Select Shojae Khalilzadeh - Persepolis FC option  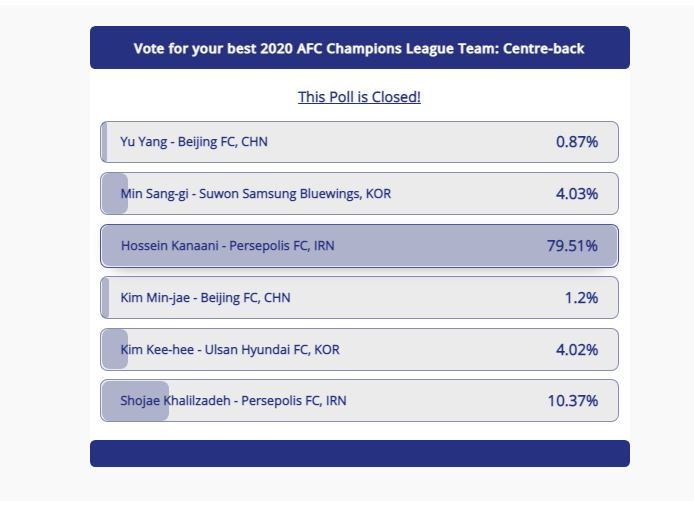click(x=234, y=401)
